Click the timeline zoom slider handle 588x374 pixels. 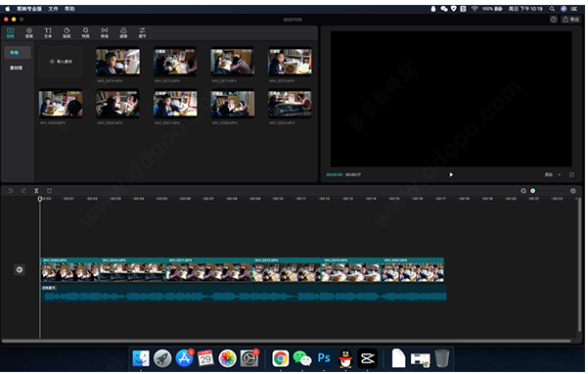tap(533, 191)
